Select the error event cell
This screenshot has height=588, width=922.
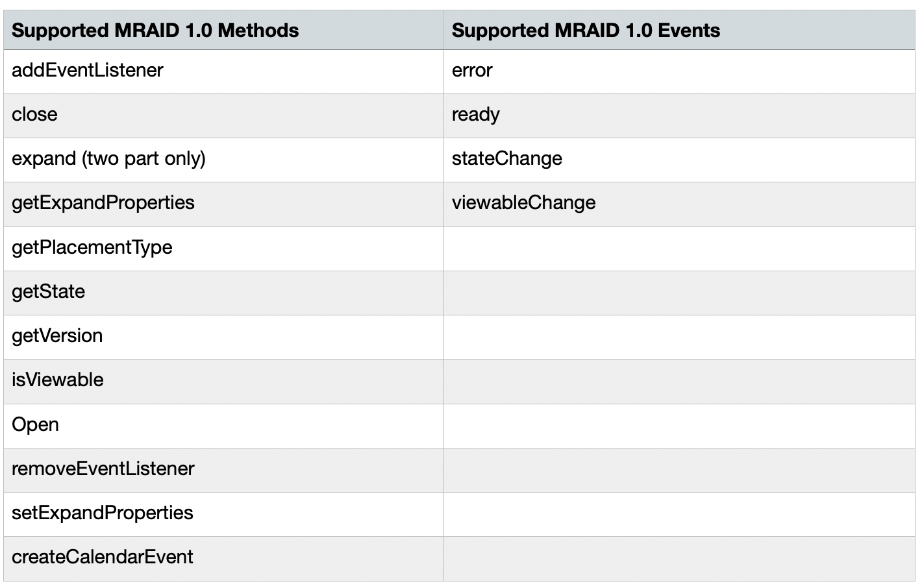point(472,70)
